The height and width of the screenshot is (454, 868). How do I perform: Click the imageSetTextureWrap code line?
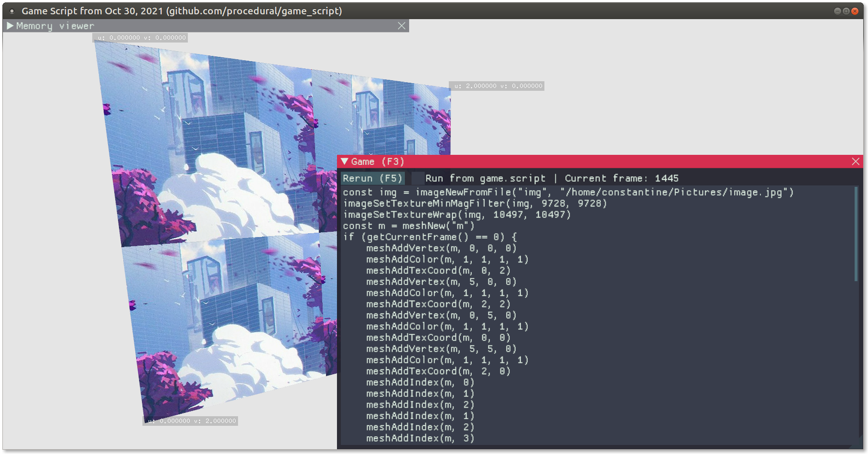[457, 215]
